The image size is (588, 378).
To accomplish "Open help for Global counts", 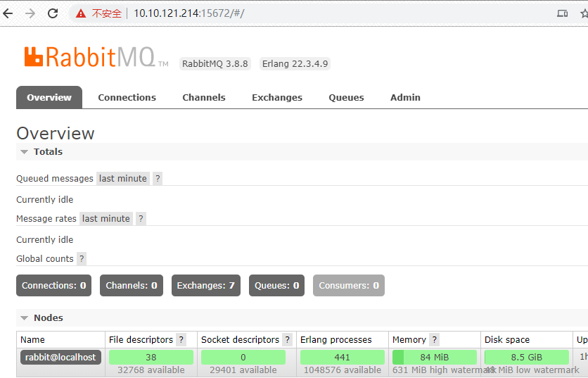I will coord(82,259).
